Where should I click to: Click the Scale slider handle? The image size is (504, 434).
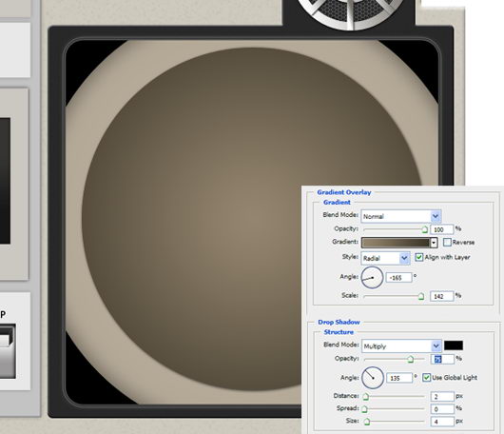click(421, 296)
